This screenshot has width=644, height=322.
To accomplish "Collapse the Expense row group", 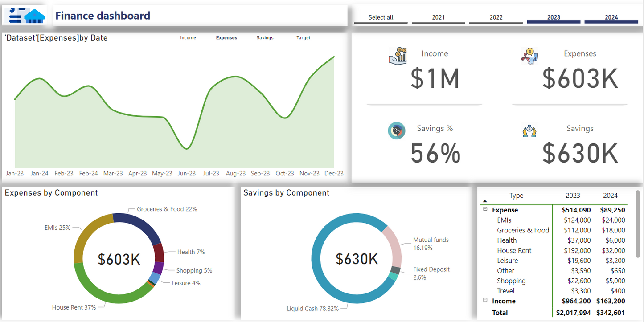I will pos(485,209).
